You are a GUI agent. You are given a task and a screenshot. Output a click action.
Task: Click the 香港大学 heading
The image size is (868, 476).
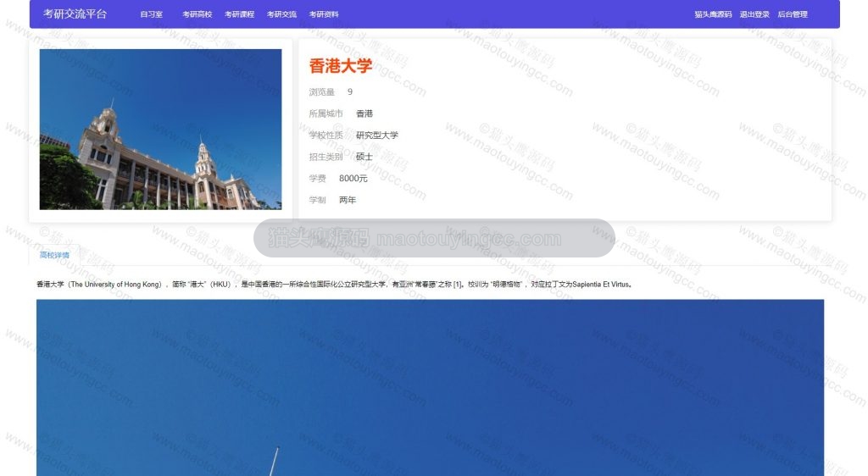tap(341, 66)
